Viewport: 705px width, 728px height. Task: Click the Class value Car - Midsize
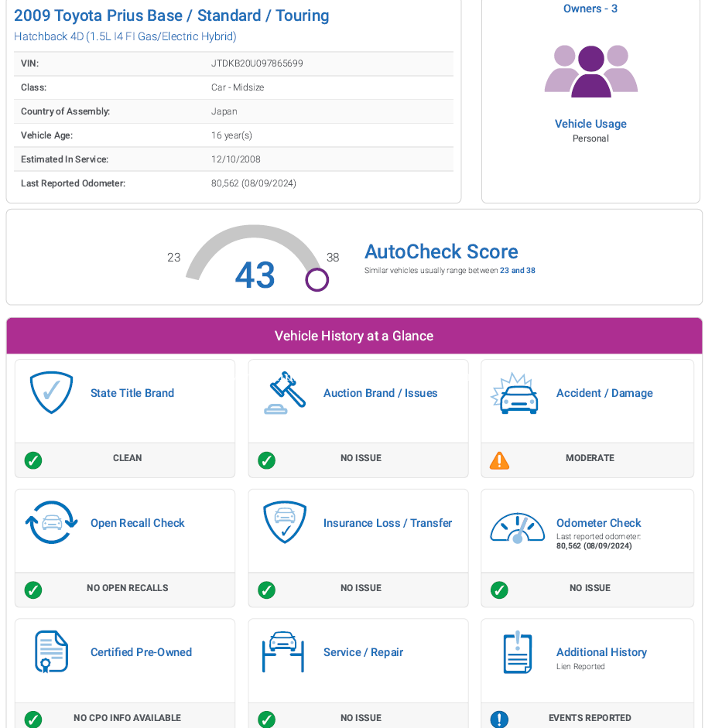tap(238, 87)
